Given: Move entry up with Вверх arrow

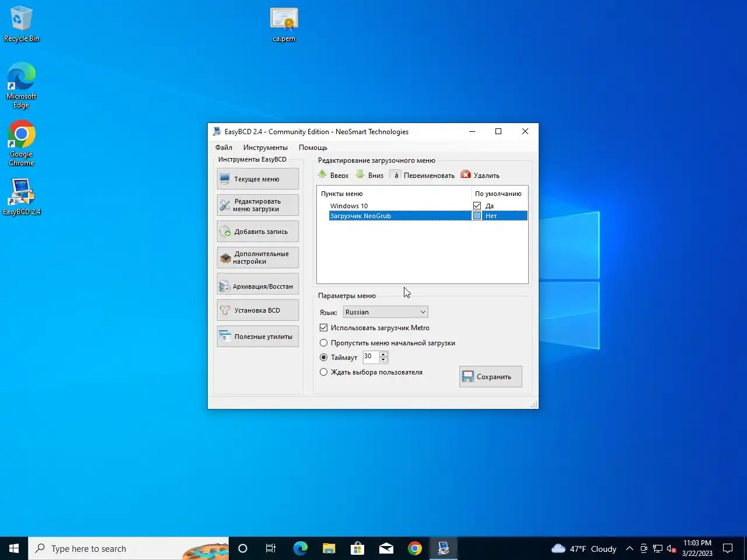Looking at the screenshot, I should (x=333, y=175).
